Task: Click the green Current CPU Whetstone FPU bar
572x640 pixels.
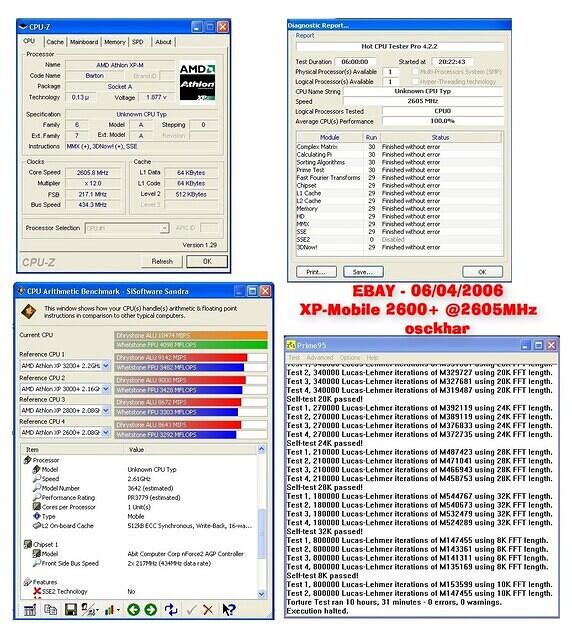Action: 191,345
